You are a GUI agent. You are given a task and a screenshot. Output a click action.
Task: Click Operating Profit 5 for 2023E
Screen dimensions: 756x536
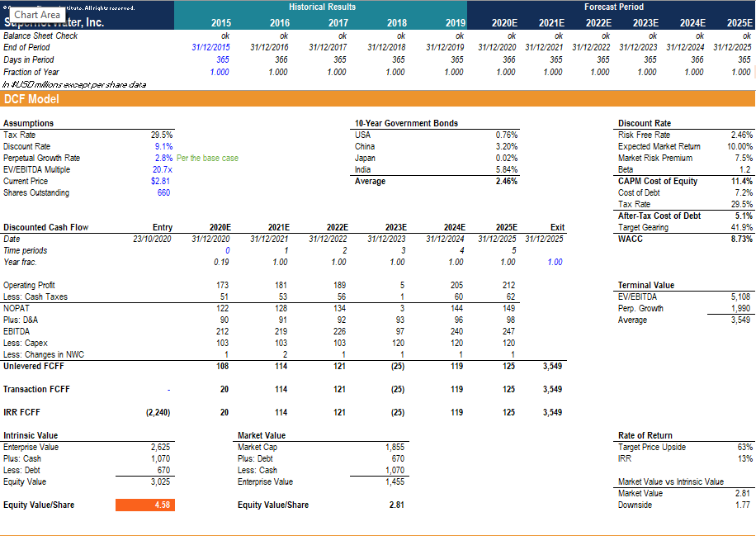(402, 286)
